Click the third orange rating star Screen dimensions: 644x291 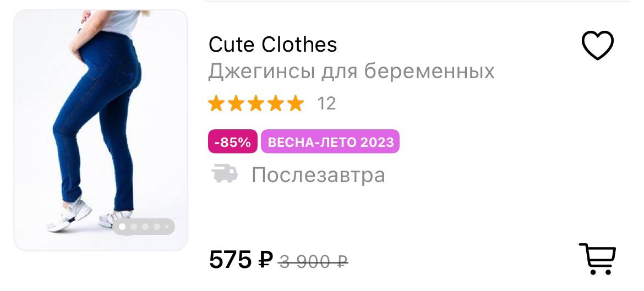coord(256,103)
